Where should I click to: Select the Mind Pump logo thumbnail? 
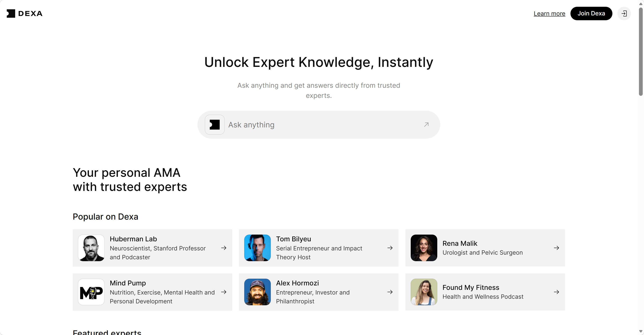tap(91, 292)
